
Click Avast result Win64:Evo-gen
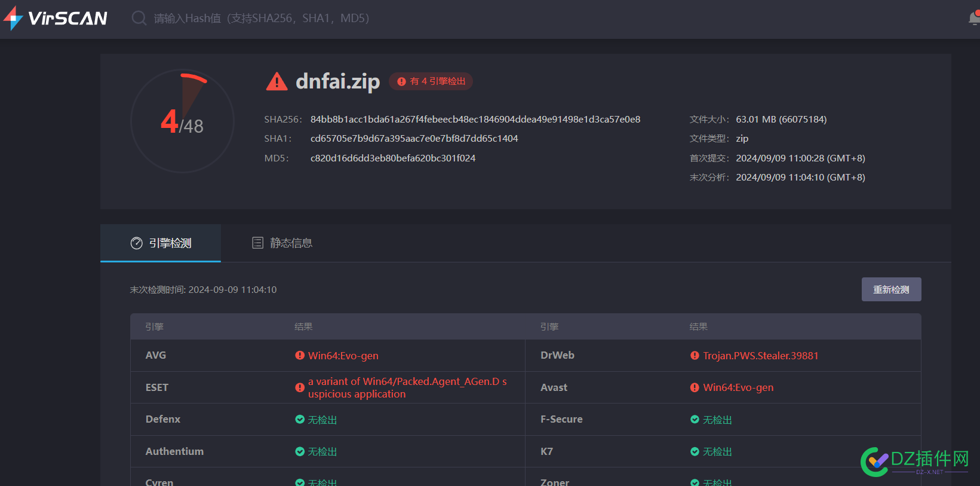click(738, 387)
